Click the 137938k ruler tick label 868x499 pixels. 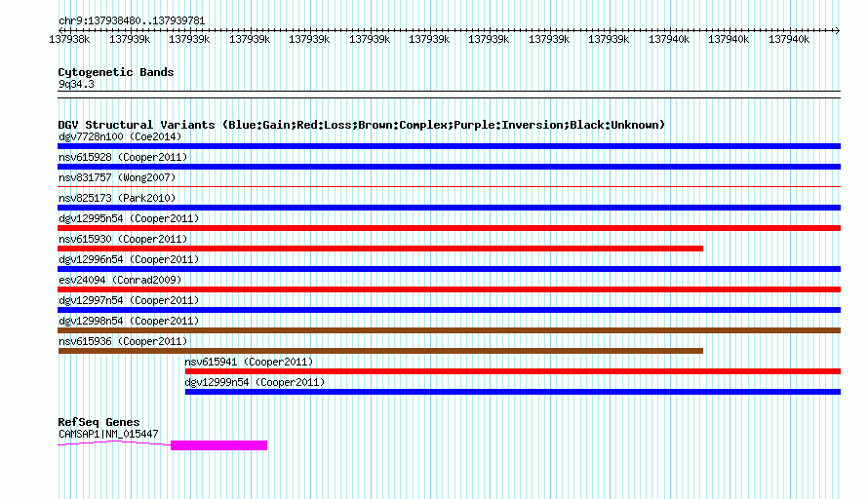click(x=69, y=39)
